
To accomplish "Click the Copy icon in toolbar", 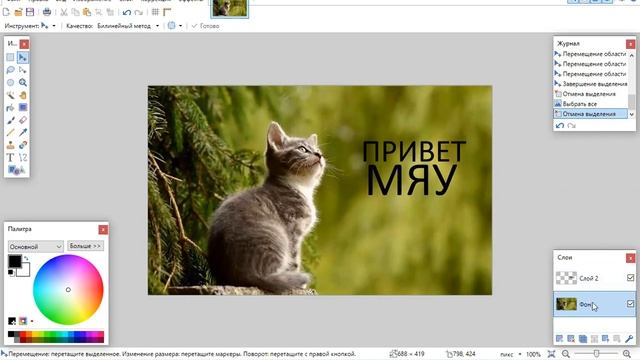I will 76,12.
